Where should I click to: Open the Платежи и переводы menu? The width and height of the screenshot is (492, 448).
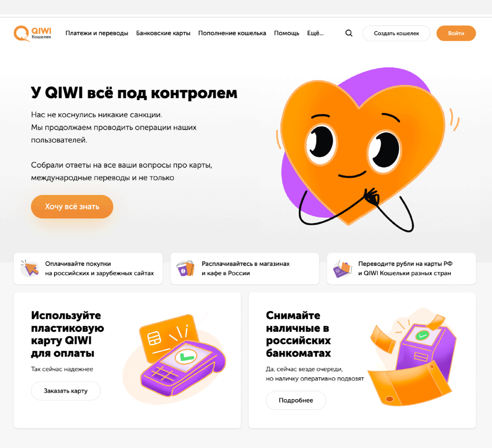point(97,33)
